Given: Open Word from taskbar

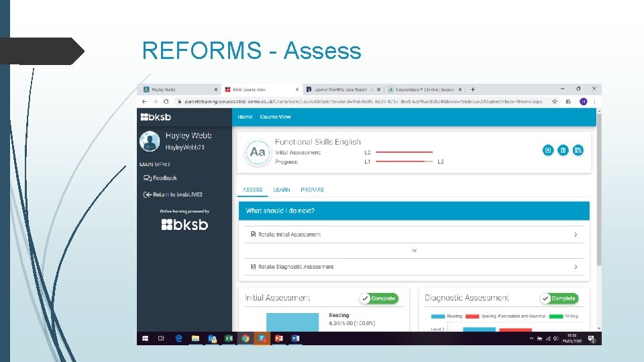Looking at the screenshot, I should point(295,339).
